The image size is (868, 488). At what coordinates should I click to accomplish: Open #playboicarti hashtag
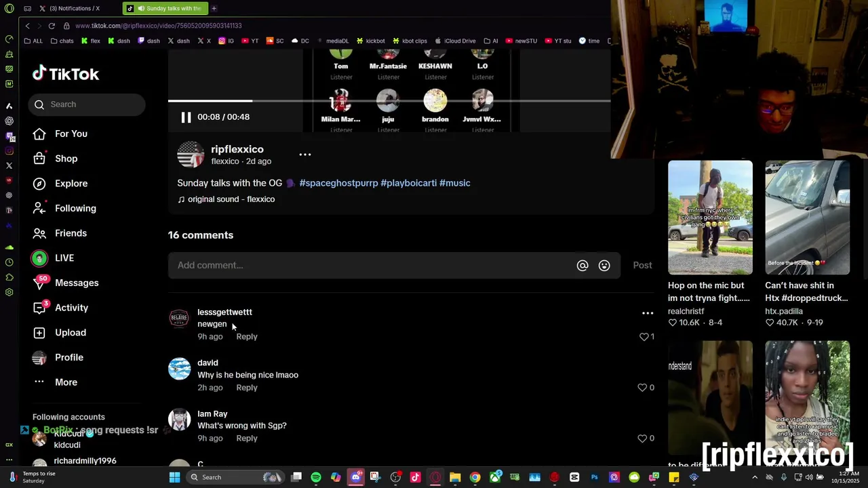click(x=408, y=183)
